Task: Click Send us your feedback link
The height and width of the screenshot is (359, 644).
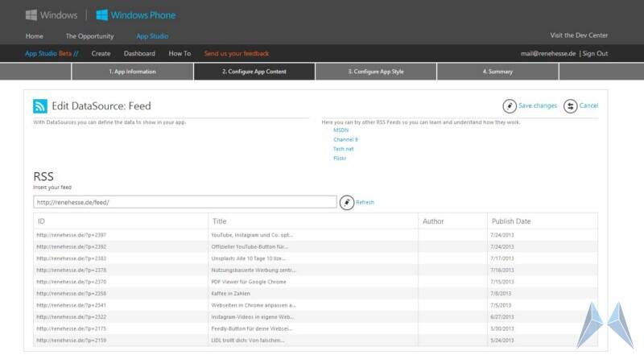Action: click(x=237, y=53)
